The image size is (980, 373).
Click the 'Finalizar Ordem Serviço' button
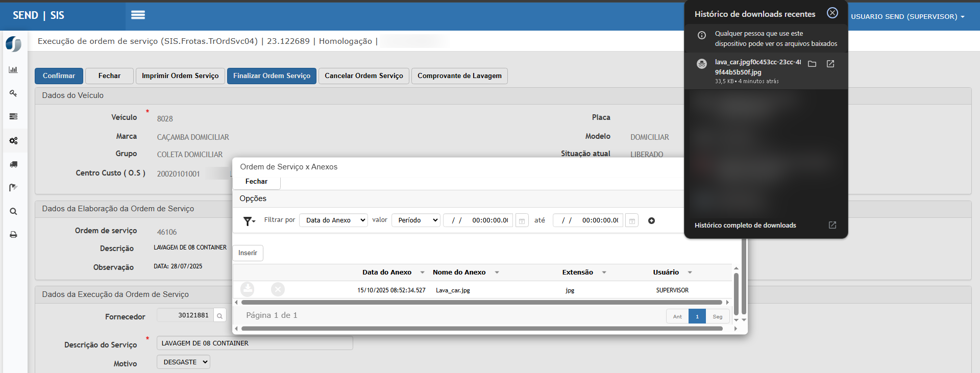click(x=272, y=76)
